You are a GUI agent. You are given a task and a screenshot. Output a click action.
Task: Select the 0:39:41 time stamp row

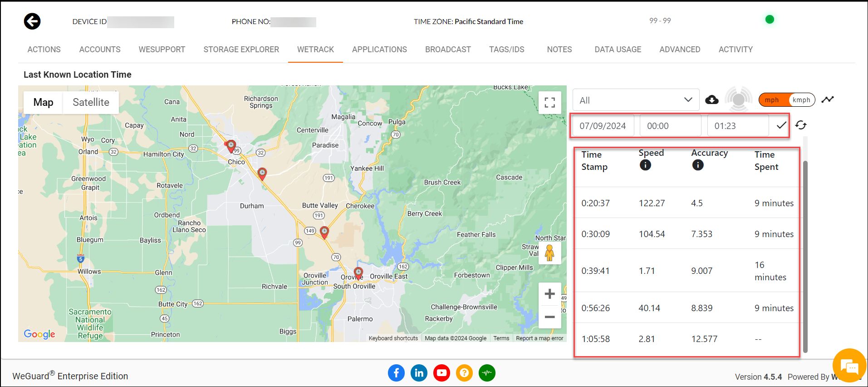(687, 271)
